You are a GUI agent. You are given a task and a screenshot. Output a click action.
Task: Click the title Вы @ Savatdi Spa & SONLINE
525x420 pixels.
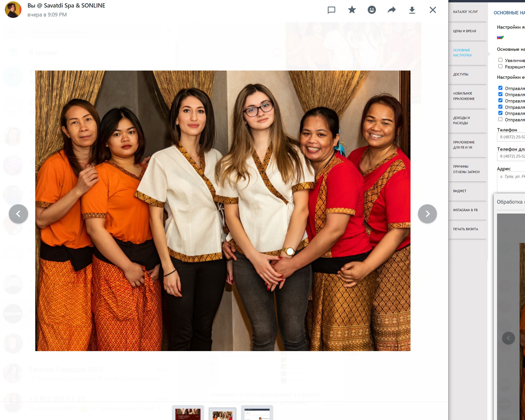(x=66, y=6)
